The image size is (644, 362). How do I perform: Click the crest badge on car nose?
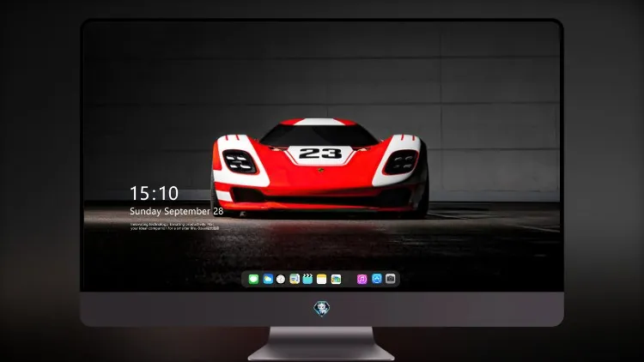click(321, 170)
